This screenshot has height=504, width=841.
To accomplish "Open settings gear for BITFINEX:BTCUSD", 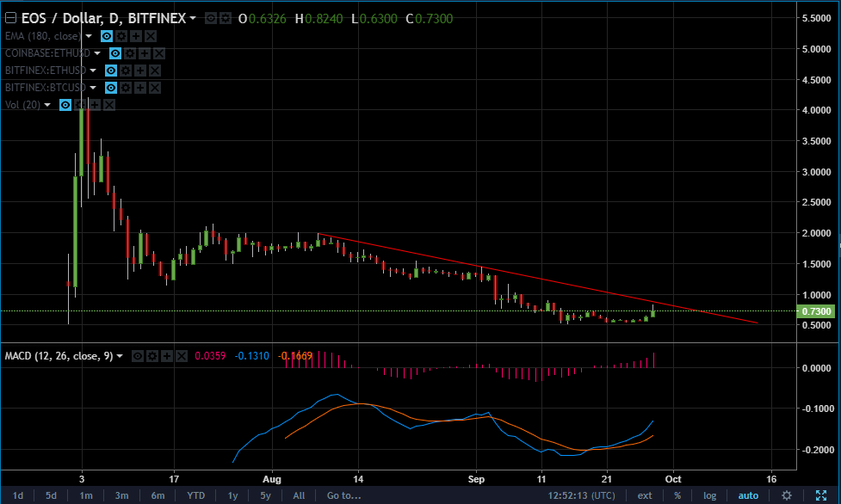I will pos(126,88).
